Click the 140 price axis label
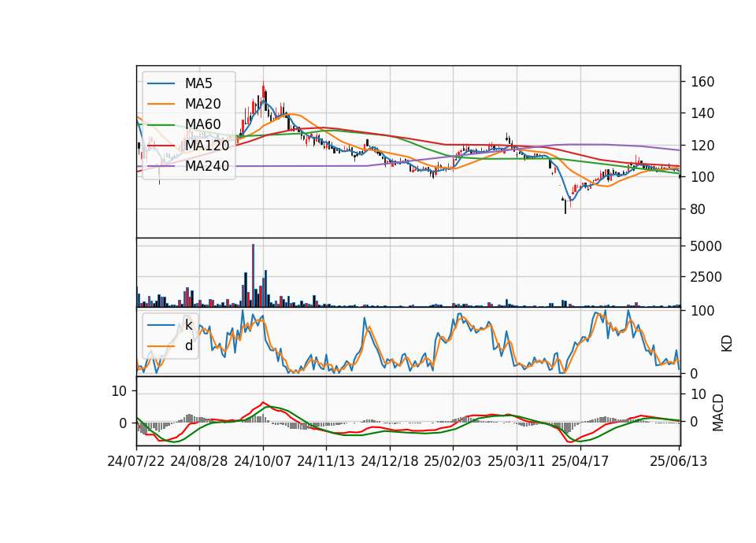This screenshot has width=756, height=543. [702, 113]
